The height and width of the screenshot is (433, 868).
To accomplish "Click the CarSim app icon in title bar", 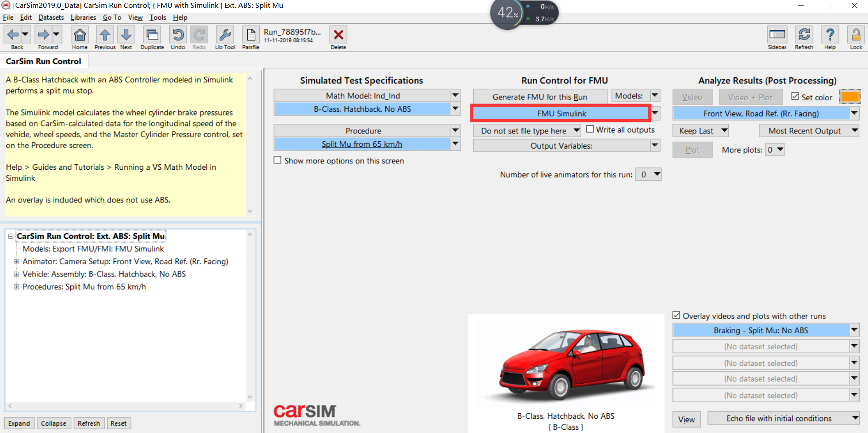I will click(x=6, y=6).
